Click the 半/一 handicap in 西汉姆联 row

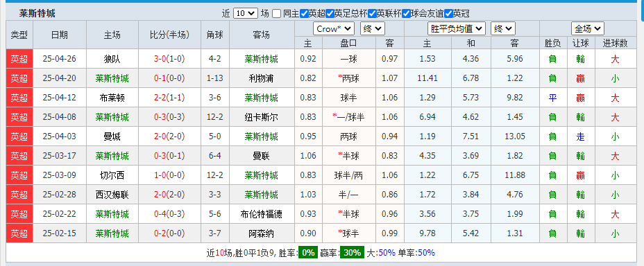(349, 195)
